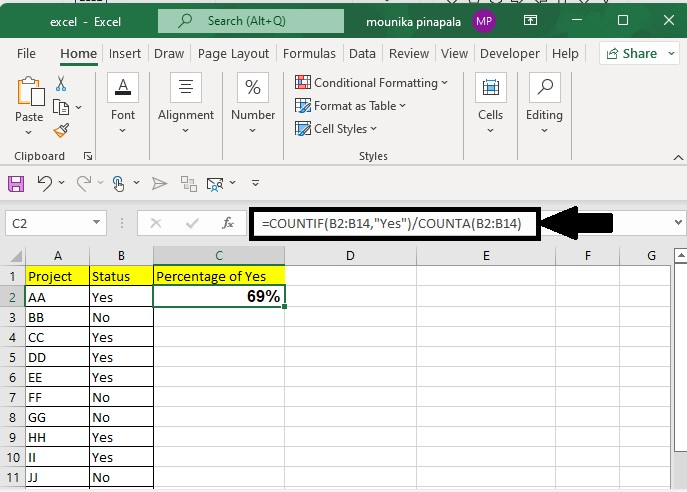Open the Draw tab
The width and height of the screenshot is (687, 492).
tap(169, 53)
